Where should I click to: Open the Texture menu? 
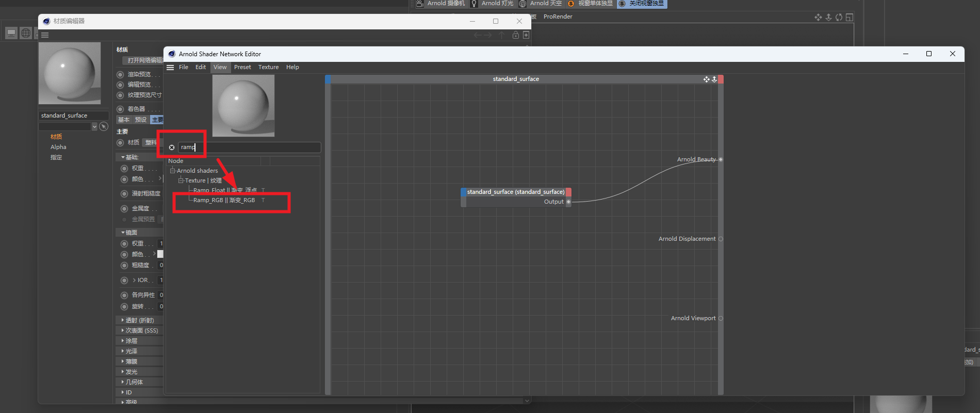click(269, 68)
